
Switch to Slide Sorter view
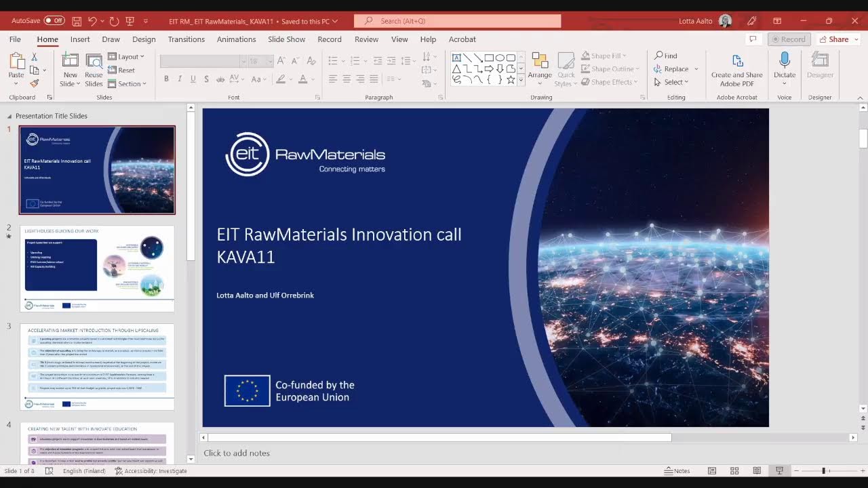734,470
